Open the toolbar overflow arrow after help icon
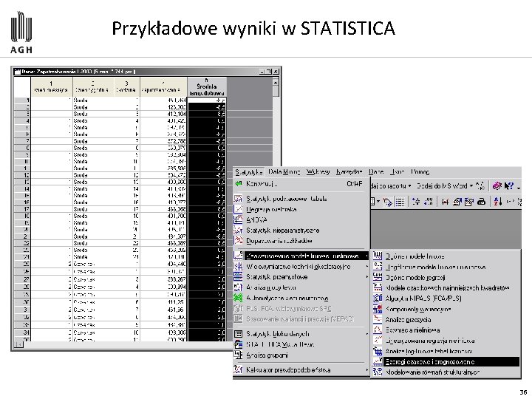Screen dimensions: 532x399 tap(519, 187)
